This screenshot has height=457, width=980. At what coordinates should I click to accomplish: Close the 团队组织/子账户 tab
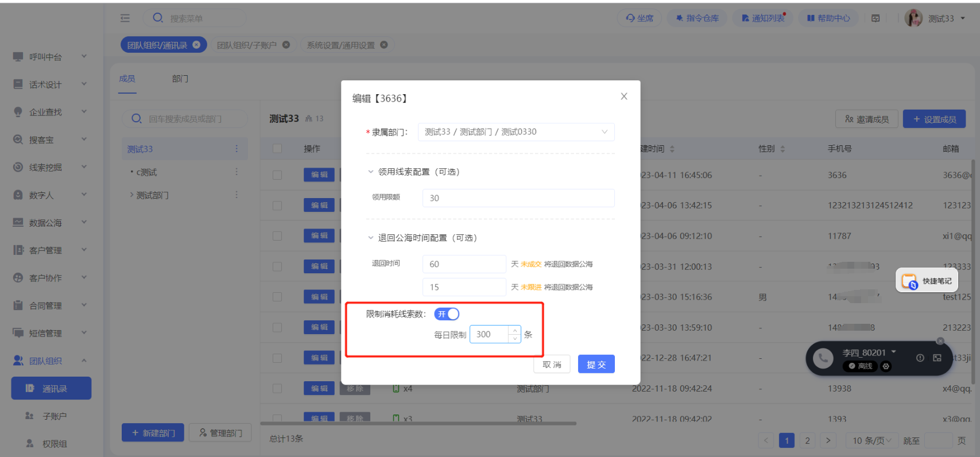coord(286,45)
